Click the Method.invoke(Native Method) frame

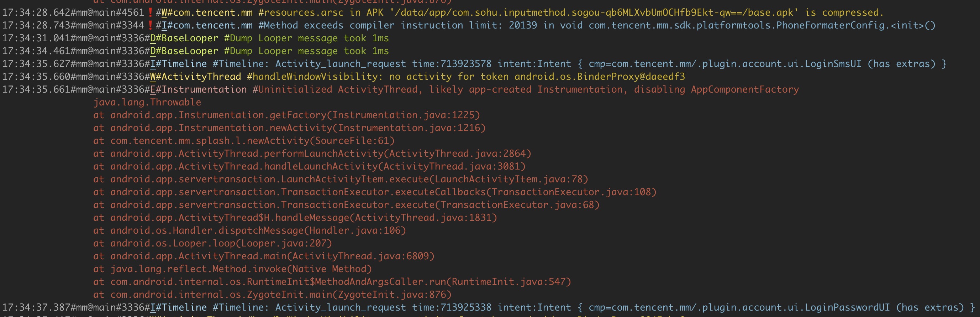coord(232,269)
